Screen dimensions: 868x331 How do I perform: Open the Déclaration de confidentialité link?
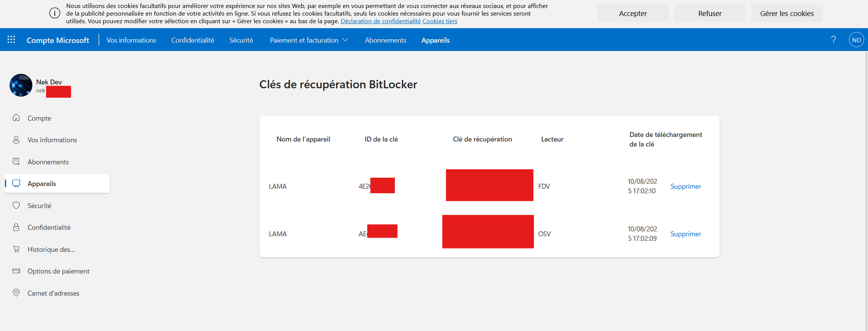(x=380, y=21)
